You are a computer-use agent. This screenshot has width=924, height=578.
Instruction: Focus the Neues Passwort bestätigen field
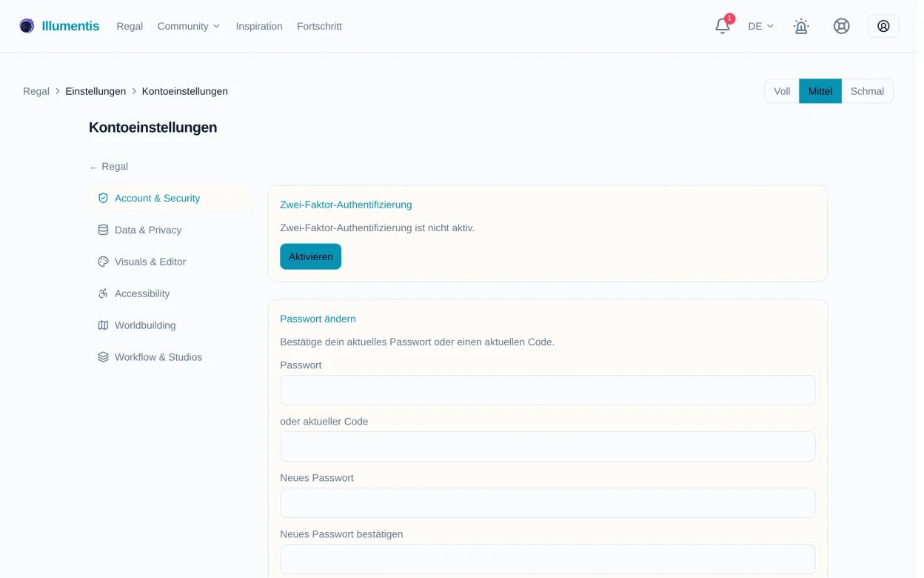click(547, 559)
